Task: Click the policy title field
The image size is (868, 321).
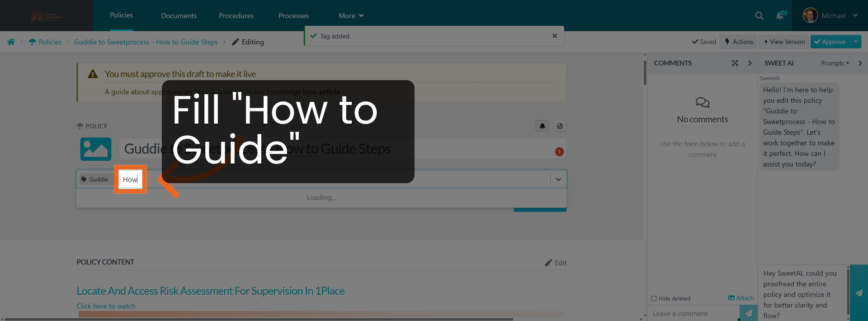Action: [x=342, y=149]
